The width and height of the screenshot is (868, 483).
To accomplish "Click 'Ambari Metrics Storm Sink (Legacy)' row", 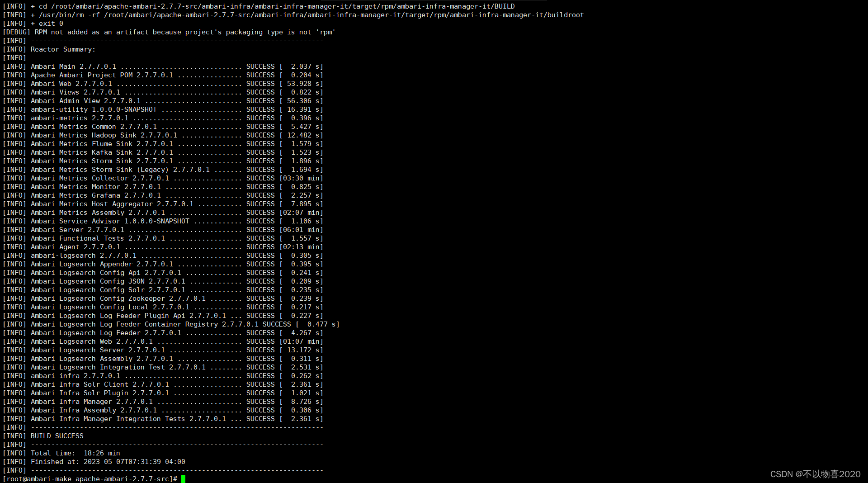I will [x=163, y=170].
